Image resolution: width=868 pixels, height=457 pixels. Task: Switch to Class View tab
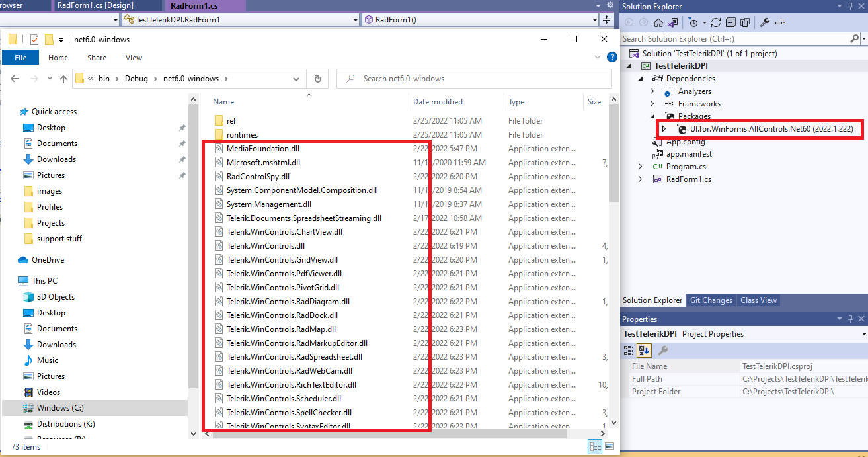click(758, 300)
